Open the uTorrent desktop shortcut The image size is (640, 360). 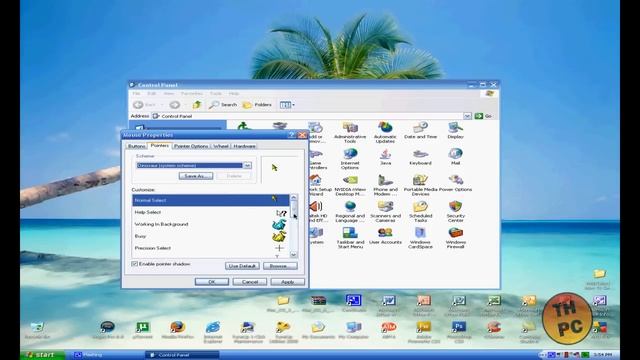pyautogui.click(x=142, y=330)
